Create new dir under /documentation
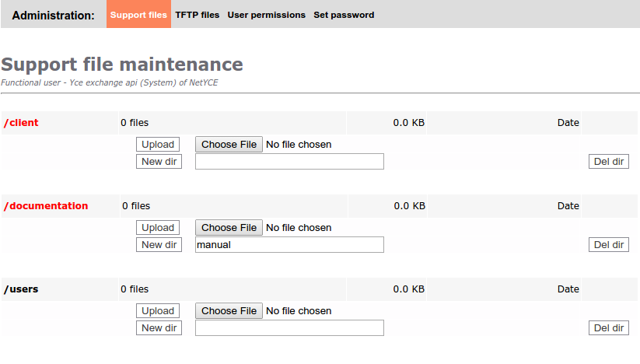 click(x=159, y=245)
